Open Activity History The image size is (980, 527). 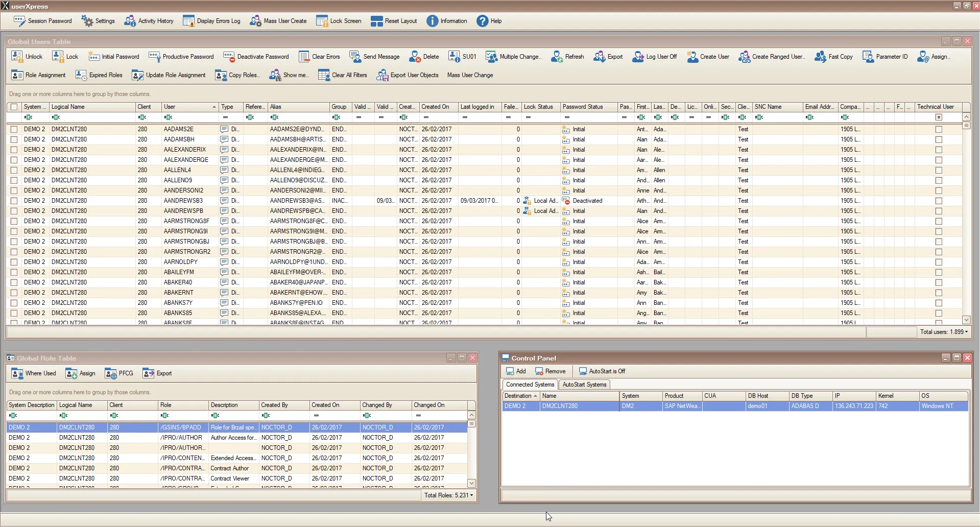[149, 21]
